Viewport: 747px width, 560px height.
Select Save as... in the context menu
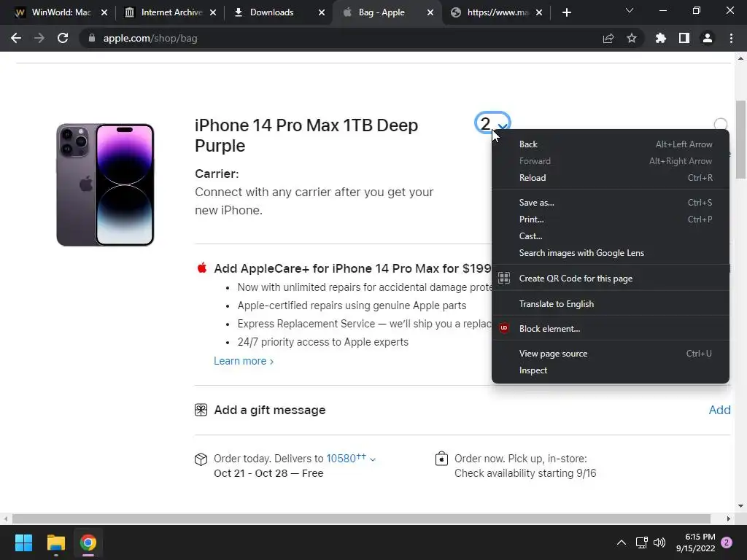coord(611,203)
